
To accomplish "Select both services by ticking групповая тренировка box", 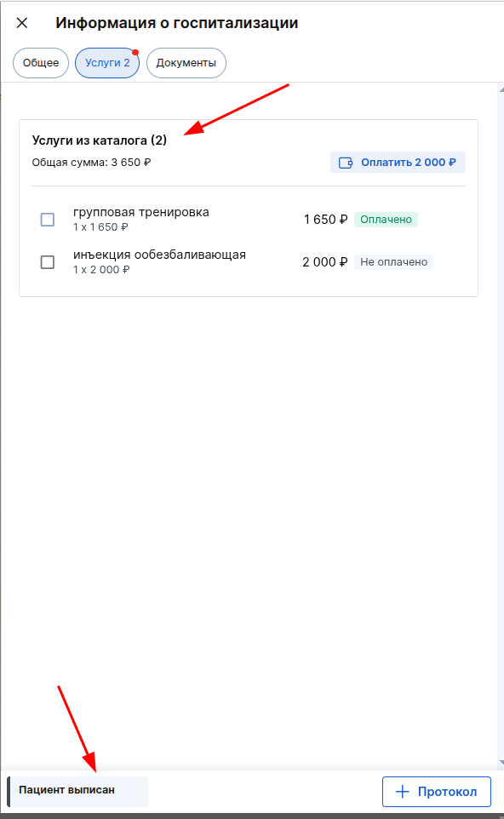I will 47,220.
